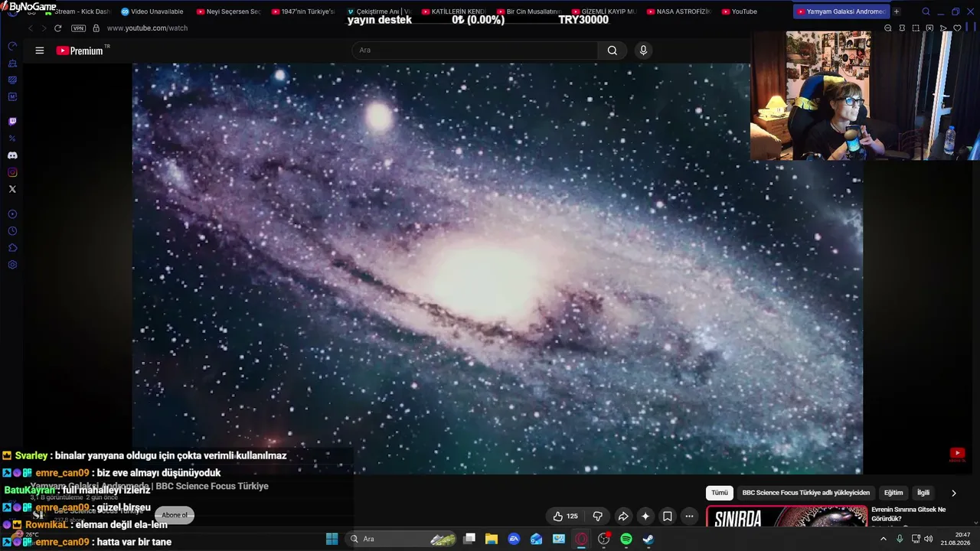Start voice search with microphone icon
The width and height of the screenshot is (980, 551).
coord(643,51)
